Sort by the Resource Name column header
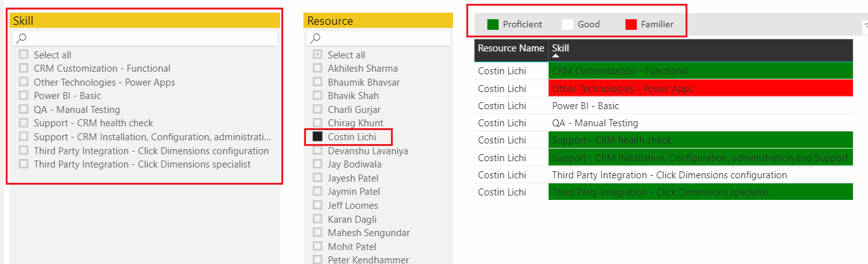Screen dimensions: 868x264 tap(511, 48)
